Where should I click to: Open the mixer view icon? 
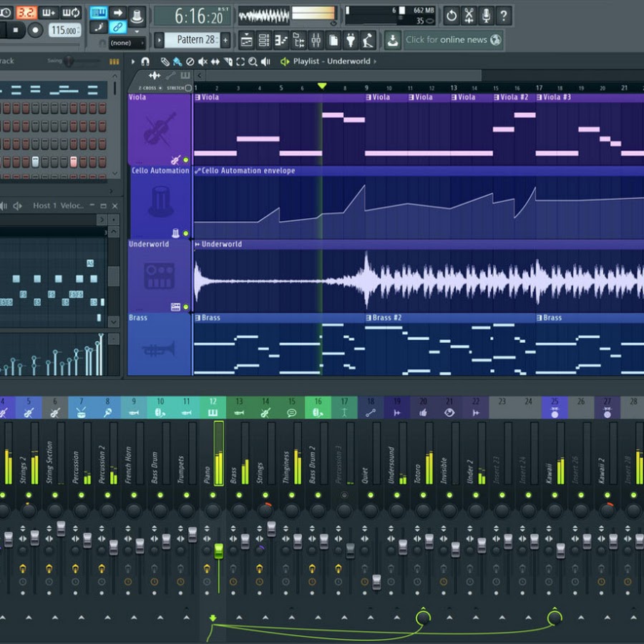click(316, 40)
